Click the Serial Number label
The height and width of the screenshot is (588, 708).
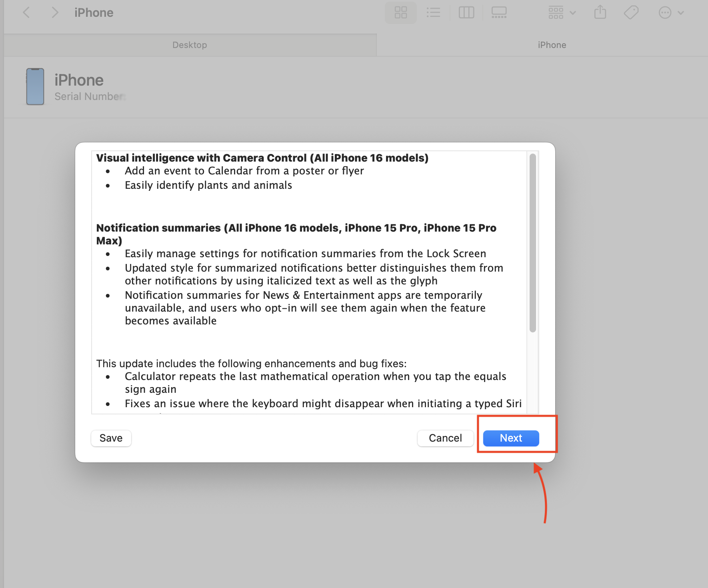(x=90, y=96)
